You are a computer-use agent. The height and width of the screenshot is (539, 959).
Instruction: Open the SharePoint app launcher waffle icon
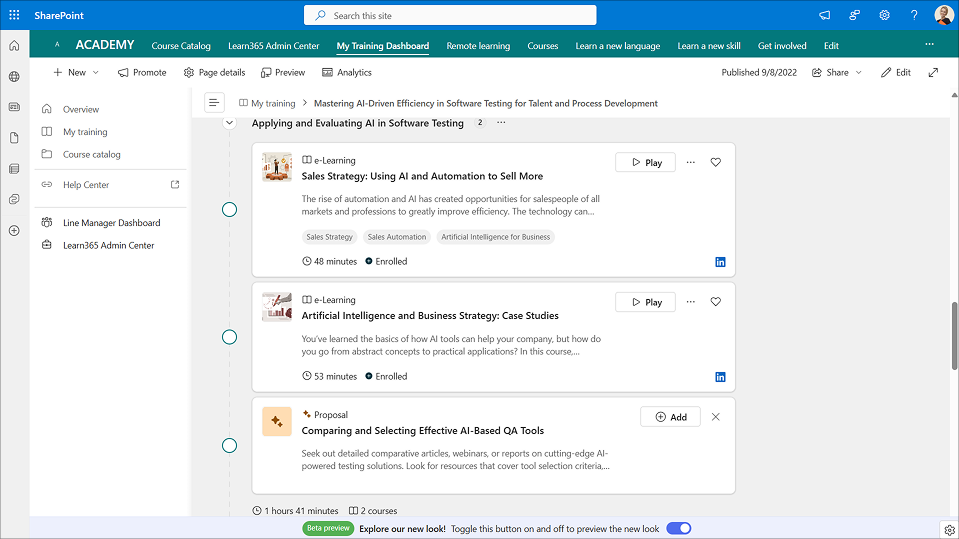(14, 15)
